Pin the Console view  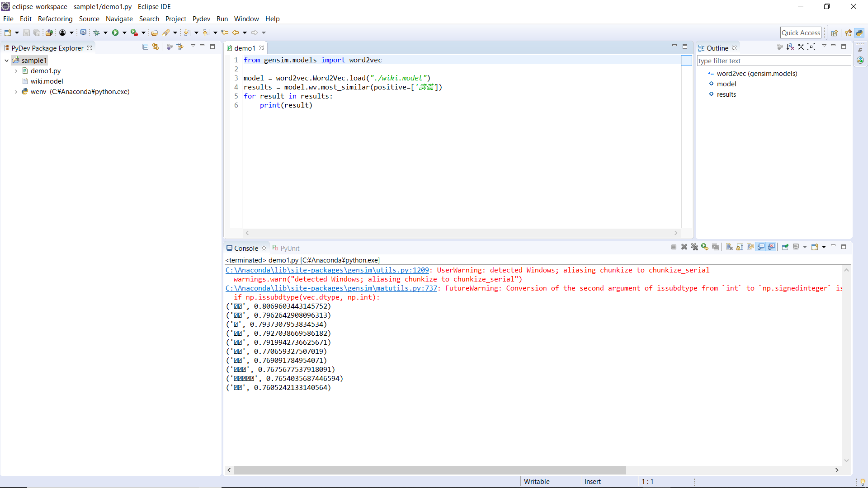[785, 247]
